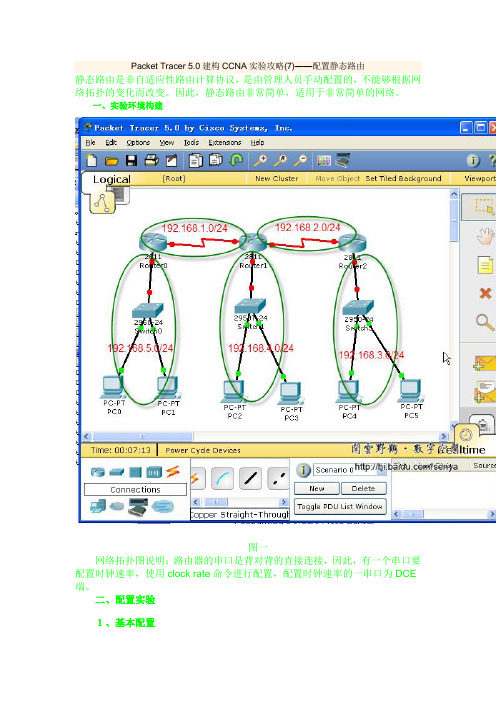The height and width of the screenshot is (702, 496).
Task: Click the Logical workspace navigation icon
Action: pos(102,203)
